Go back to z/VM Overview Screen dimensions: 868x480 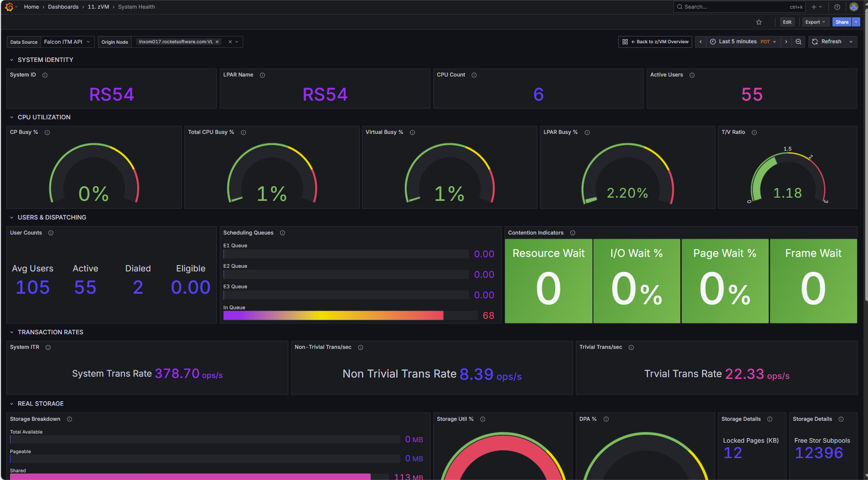pos(655,41)
